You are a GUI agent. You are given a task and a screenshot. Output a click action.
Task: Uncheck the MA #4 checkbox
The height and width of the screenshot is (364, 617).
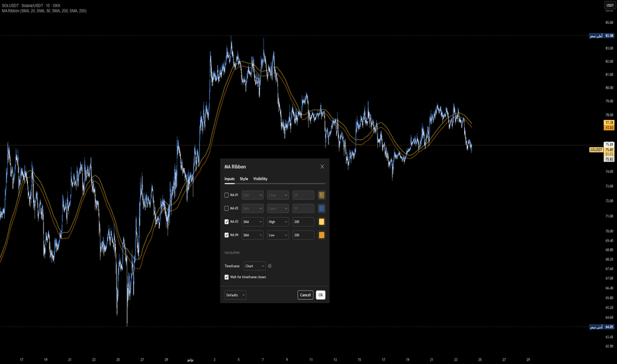click(x=226, y=235)
